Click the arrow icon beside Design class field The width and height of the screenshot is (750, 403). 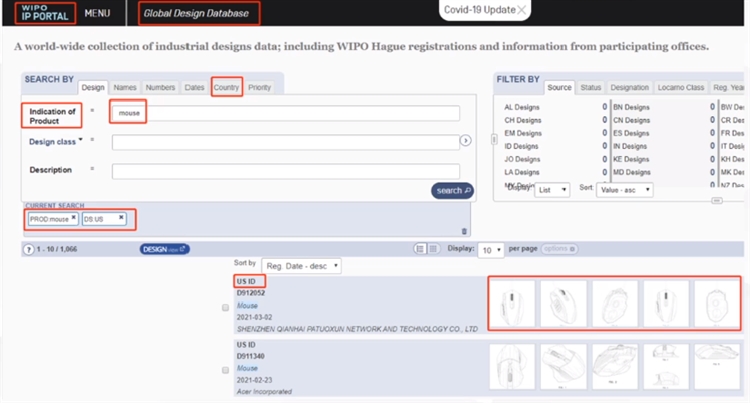coord(465,141)
